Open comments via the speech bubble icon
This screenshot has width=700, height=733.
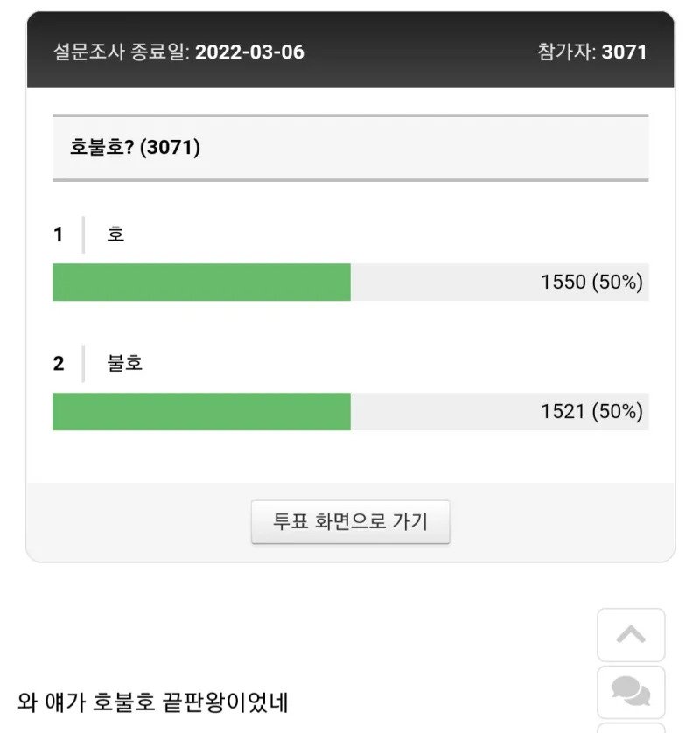click(x=631, y=693)
